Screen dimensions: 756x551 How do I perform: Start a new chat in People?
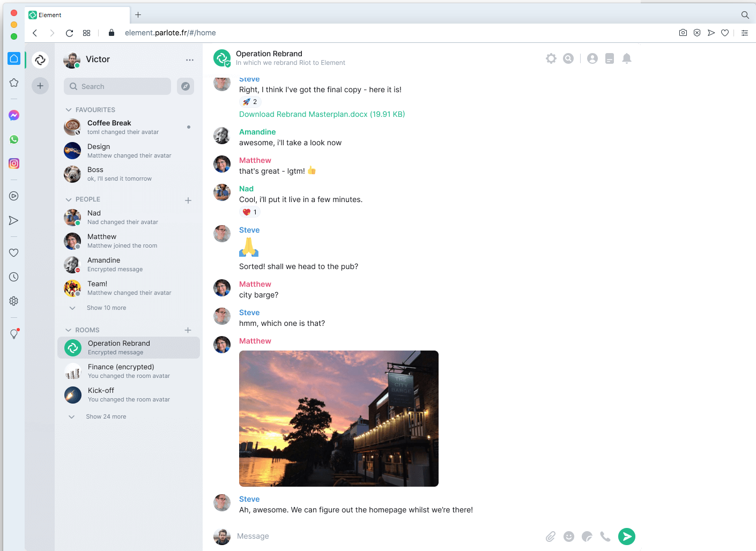[188, 200]
